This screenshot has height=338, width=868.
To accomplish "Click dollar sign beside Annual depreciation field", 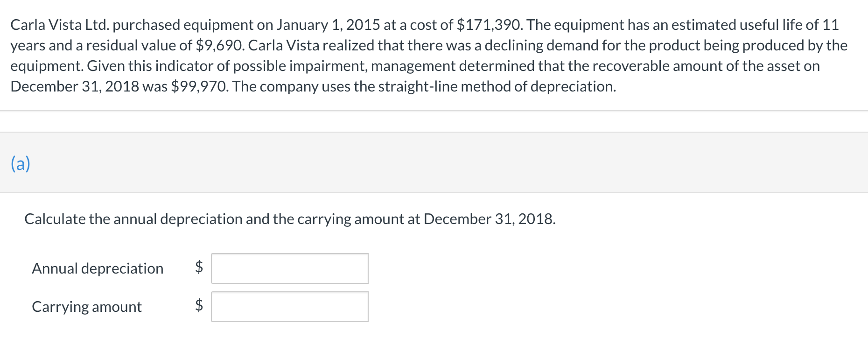I will tap(199, 267).
